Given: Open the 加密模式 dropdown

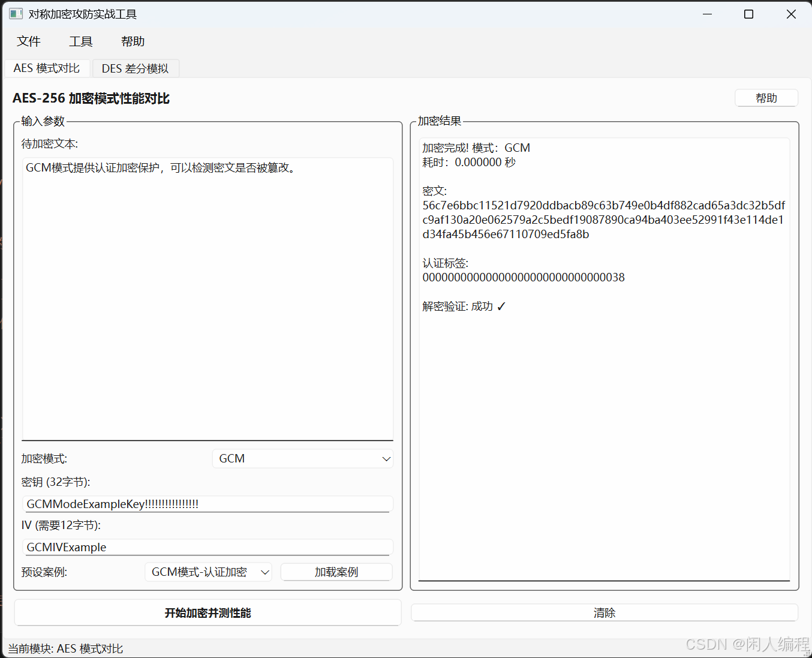Looking at the screenshot, I should [302, 458].
